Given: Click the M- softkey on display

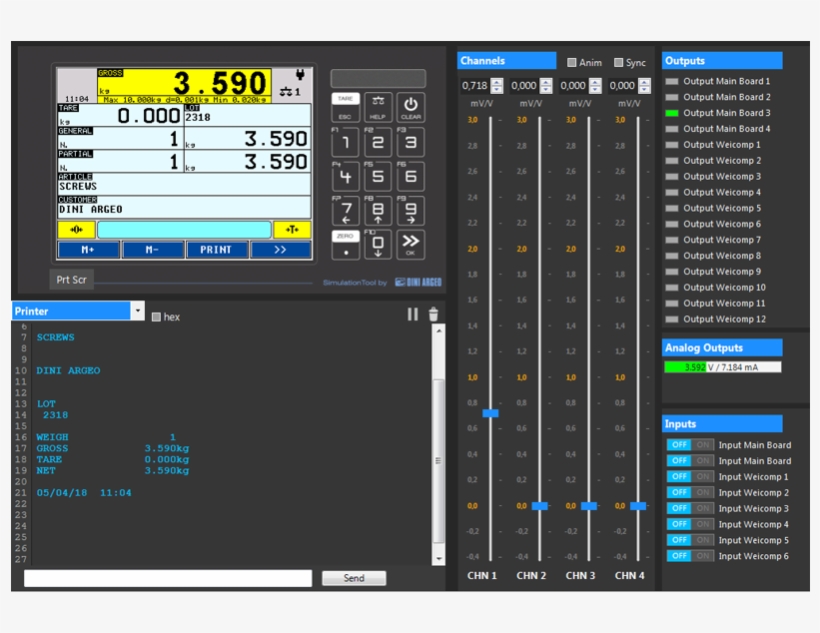Looking at the screenshot, I should click(153, 250).
